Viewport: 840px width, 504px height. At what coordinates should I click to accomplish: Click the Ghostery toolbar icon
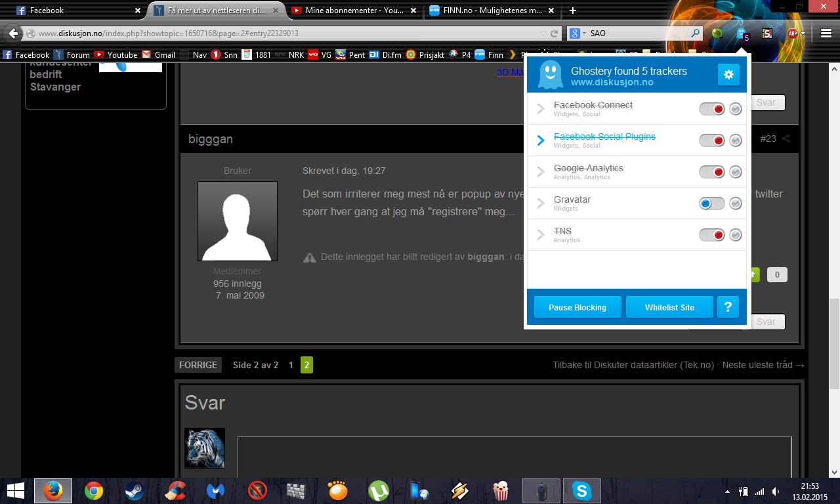(x=742, y=33)
